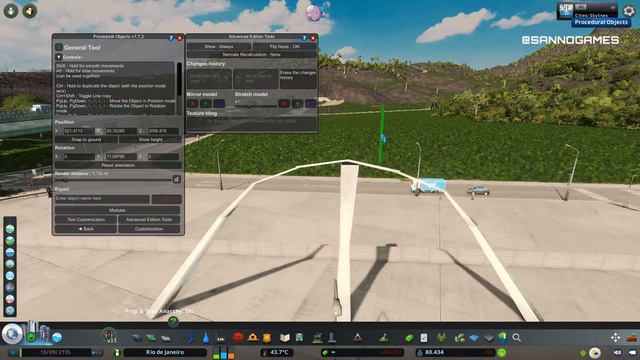The width and height of the screenshot is (640, 360).
Task: Open the police shield icon
Action: click(x=267, y=338)
